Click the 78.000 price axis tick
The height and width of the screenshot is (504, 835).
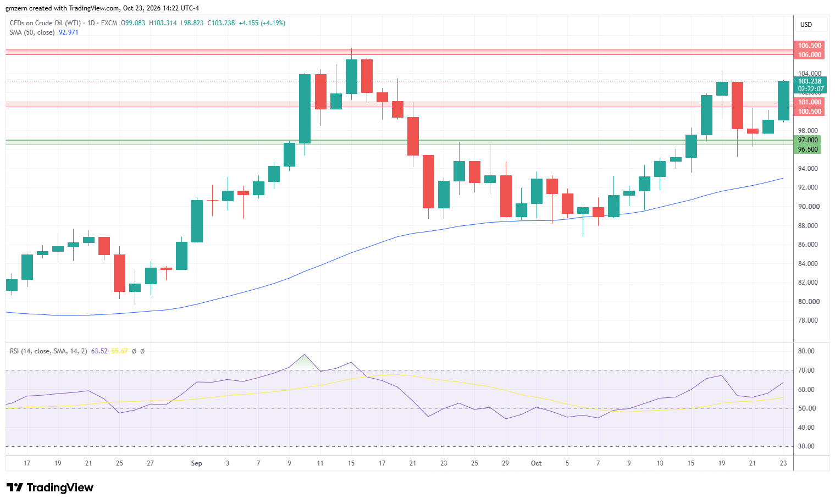(x=809, y=320)
